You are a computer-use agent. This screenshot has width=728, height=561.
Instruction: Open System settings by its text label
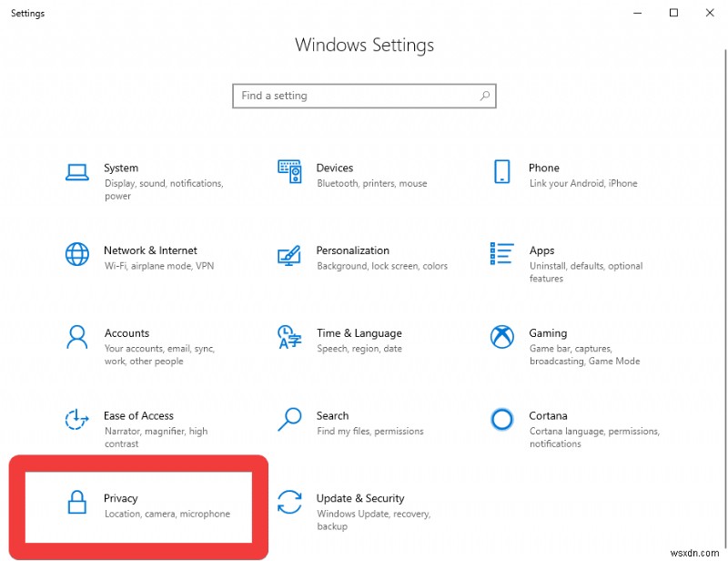121,168
